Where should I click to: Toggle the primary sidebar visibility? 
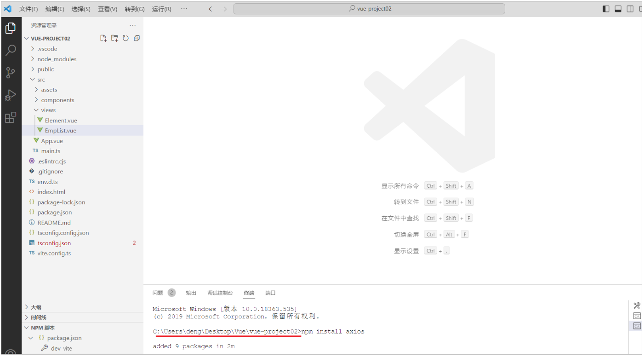[x=605, y=8]
